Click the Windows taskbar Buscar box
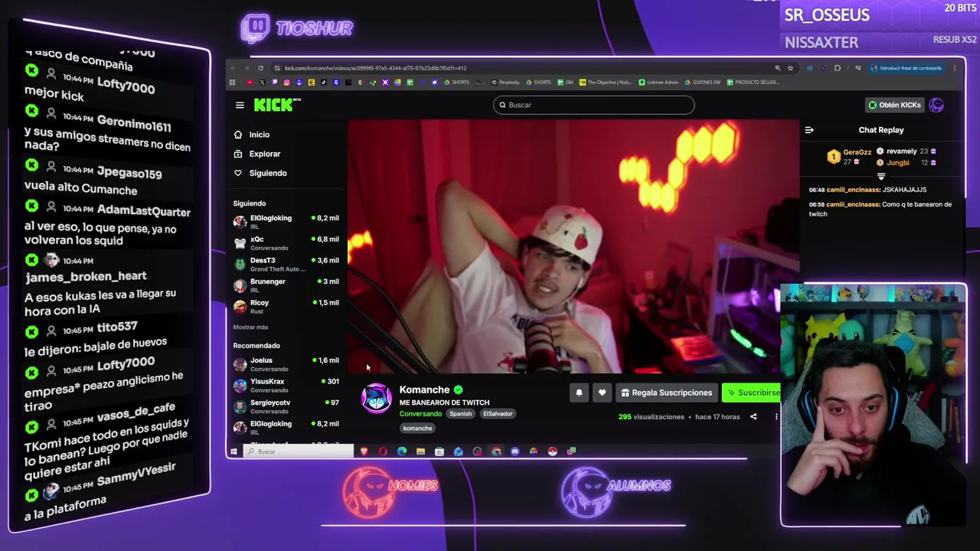This screenshot has width=980, height=551. tap(299, 452)
